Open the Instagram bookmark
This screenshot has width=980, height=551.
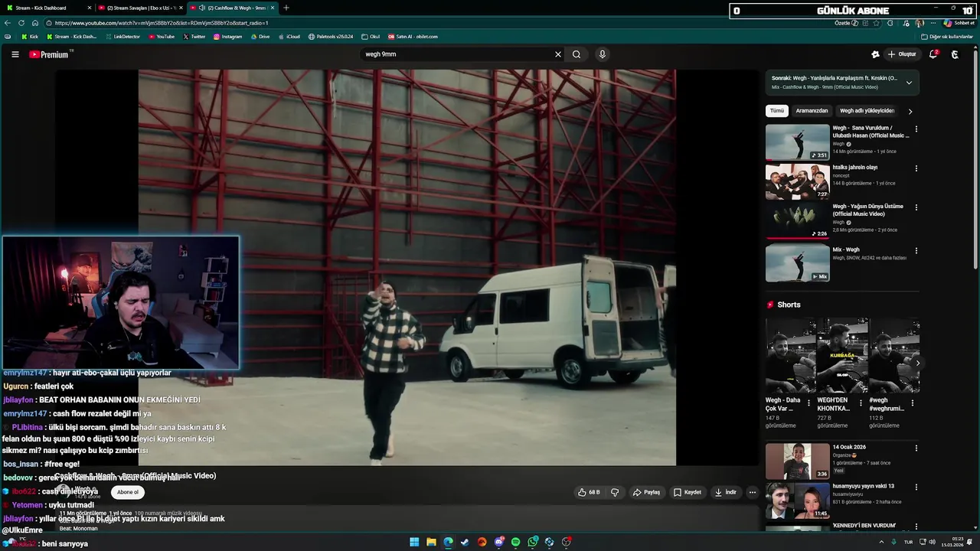point(227,37)
